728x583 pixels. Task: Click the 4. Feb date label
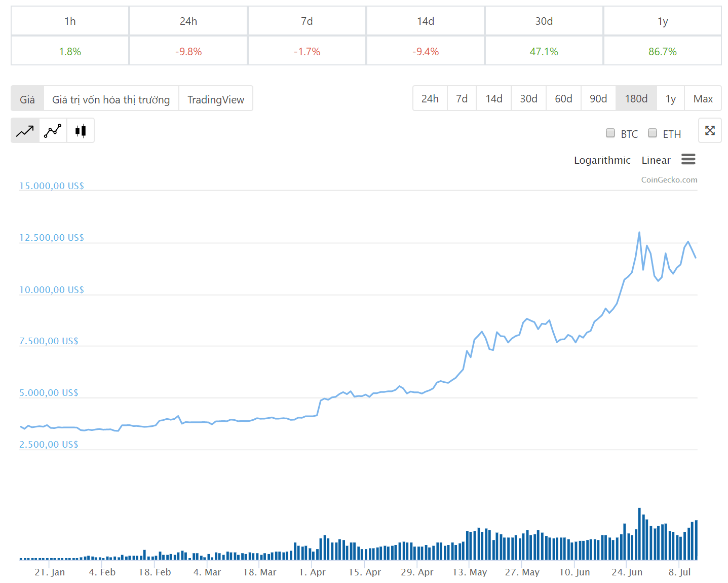102,572
